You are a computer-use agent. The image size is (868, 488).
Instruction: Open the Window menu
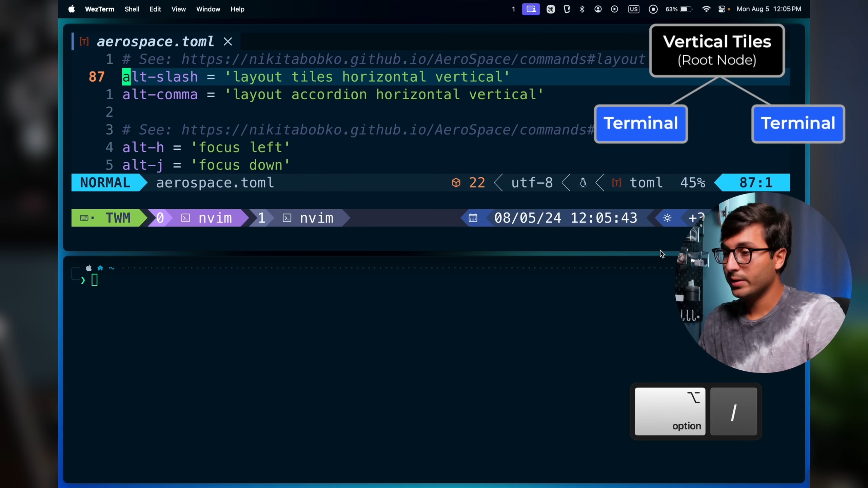click(x=208, y=9)
